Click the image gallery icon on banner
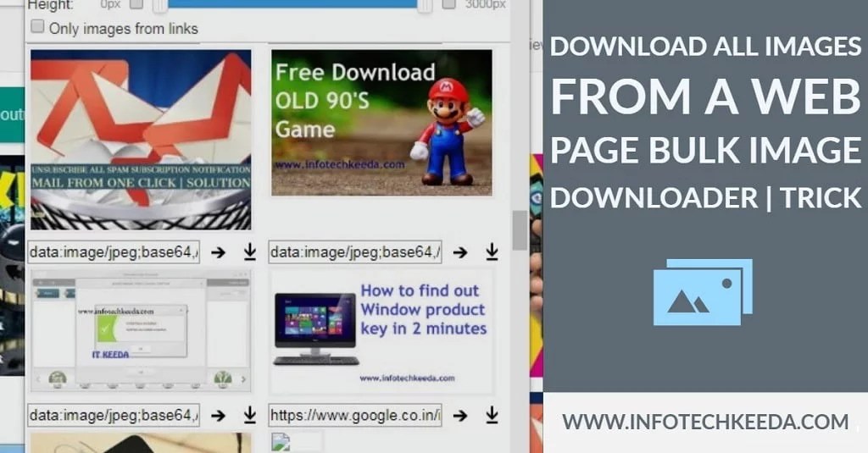Image resolution: width=868 pixels, height=453 pixels. tap(703, 292)
